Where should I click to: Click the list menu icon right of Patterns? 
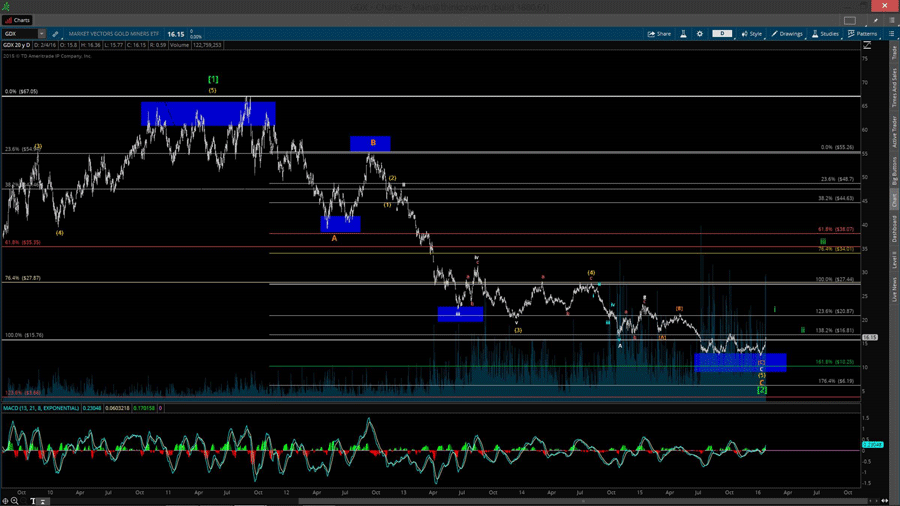click(890, 34)
